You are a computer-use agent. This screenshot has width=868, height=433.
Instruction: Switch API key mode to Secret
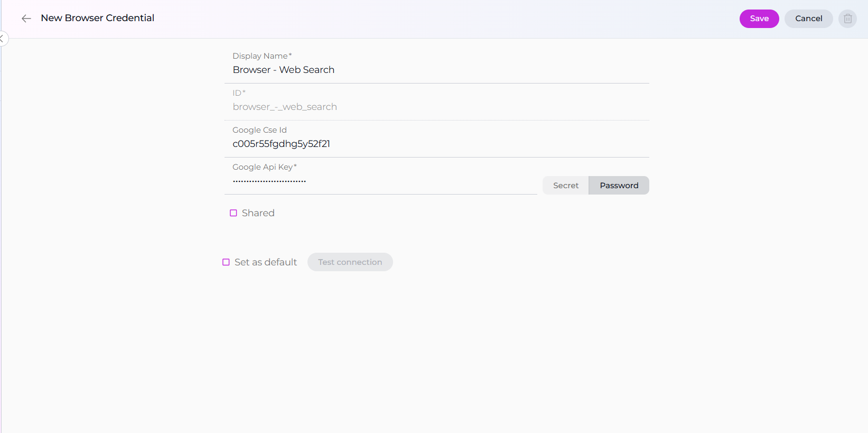click(x=565, y=186)
